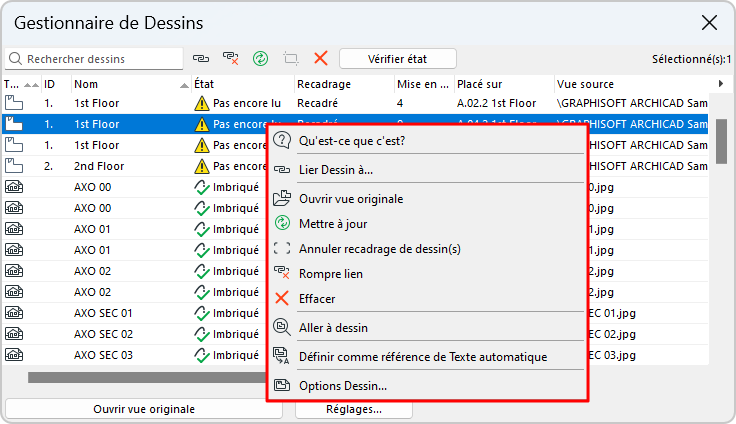Click right arrow at end of column headers
This screenshot has height=424, width=736.
[721, 84]
